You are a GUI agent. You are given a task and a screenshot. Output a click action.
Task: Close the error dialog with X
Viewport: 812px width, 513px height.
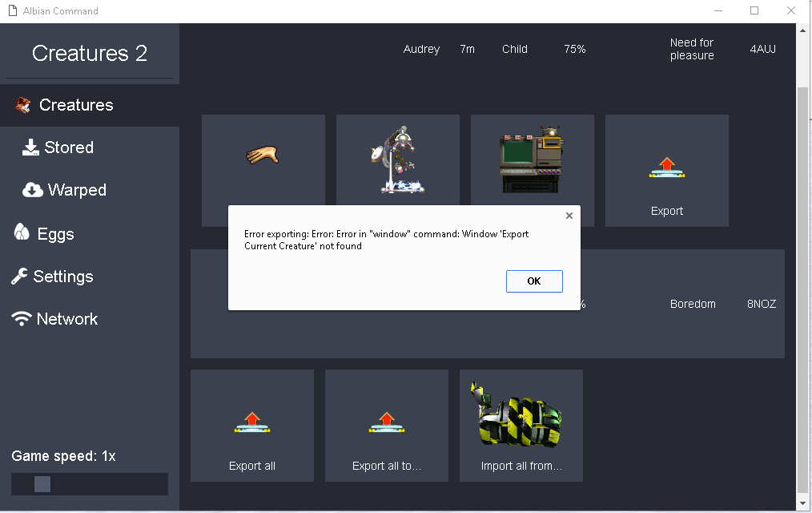[x=569, y=216]
